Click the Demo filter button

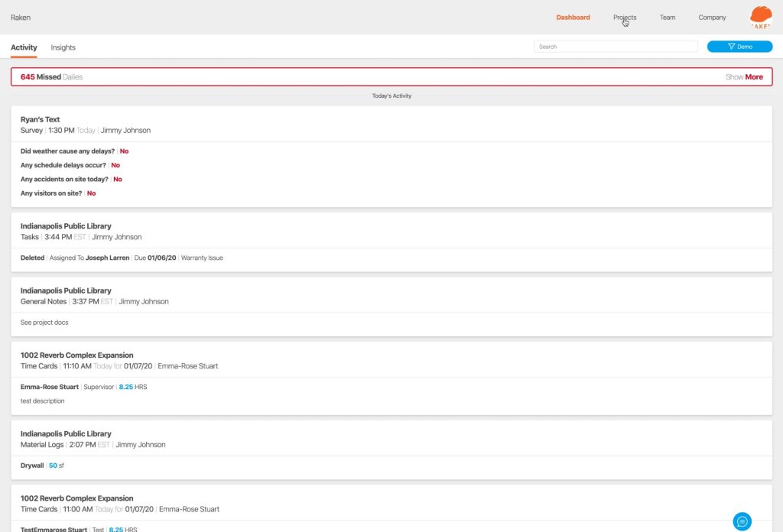(739, 47)
